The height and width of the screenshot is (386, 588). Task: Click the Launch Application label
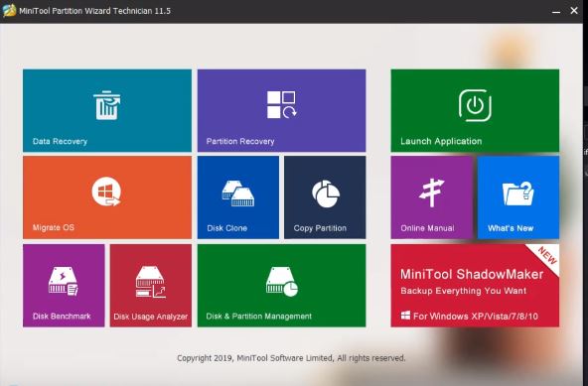tap(441, 141)
